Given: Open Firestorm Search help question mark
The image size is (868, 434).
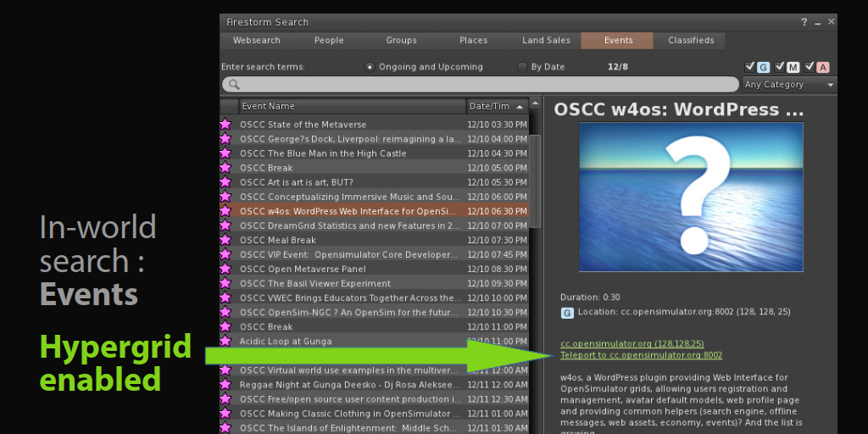Looking at the screenshot, I should tap(804, 22).
